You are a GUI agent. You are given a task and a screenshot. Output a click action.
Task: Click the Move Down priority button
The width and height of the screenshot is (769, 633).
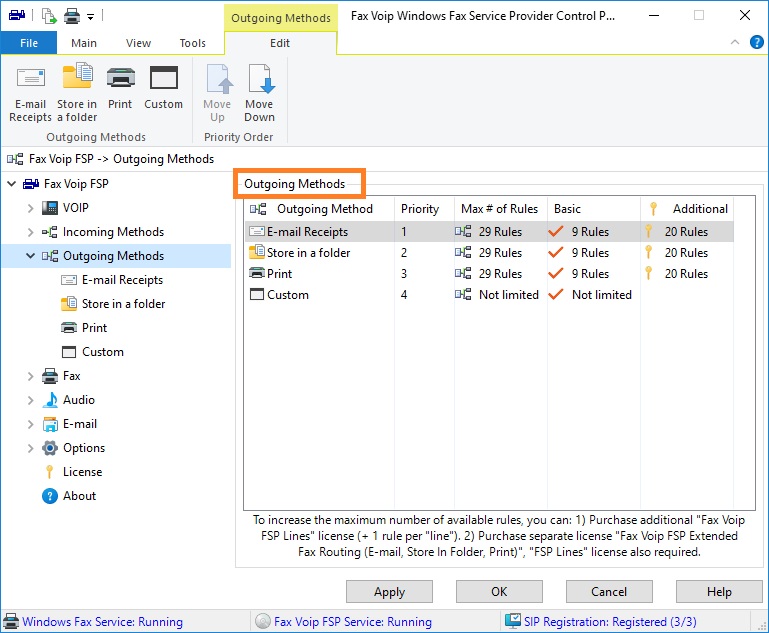(x=259, y=92)
